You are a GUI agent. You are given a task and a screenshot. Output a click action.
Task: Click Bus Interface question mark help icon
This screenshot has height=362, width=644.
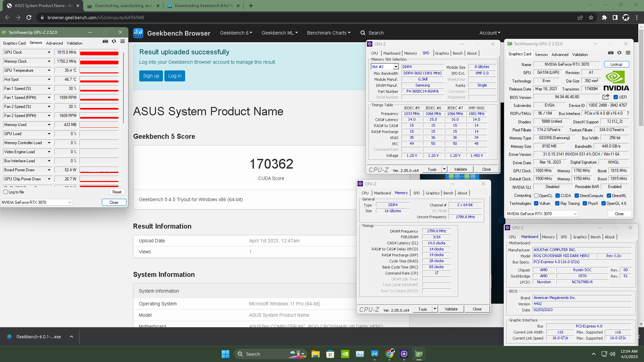pyautogui.click(x=628, y=113)
